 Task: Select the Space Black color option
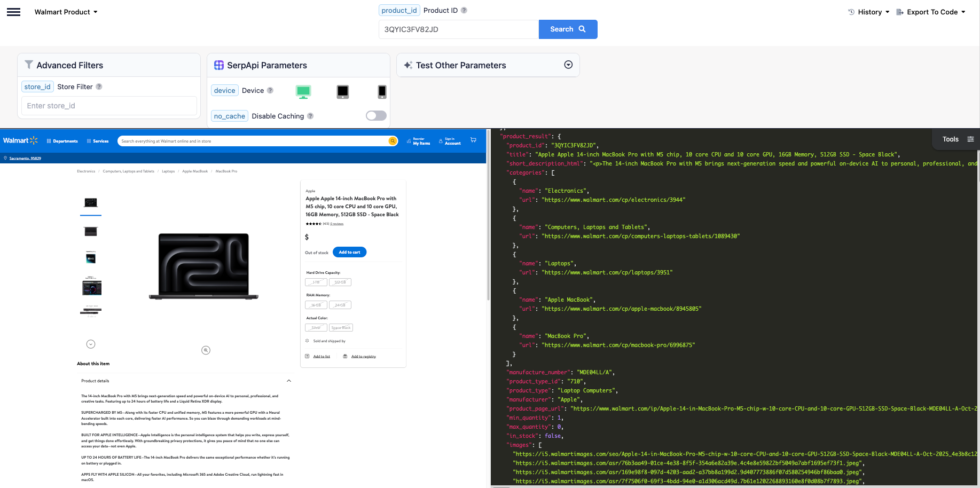point(341,328)
